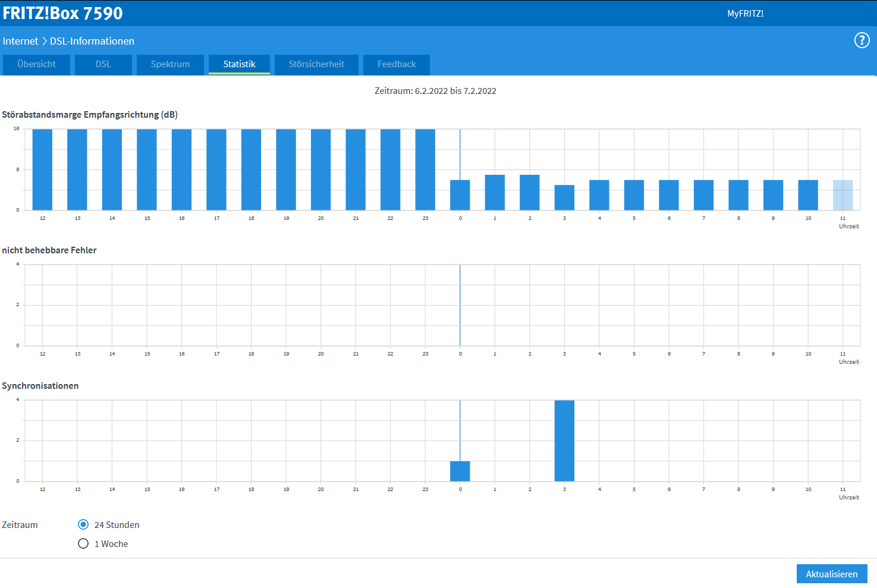Click the Internet breadcrumb link
The height and width of the screenshot is (588, 877).
point(20,41)
